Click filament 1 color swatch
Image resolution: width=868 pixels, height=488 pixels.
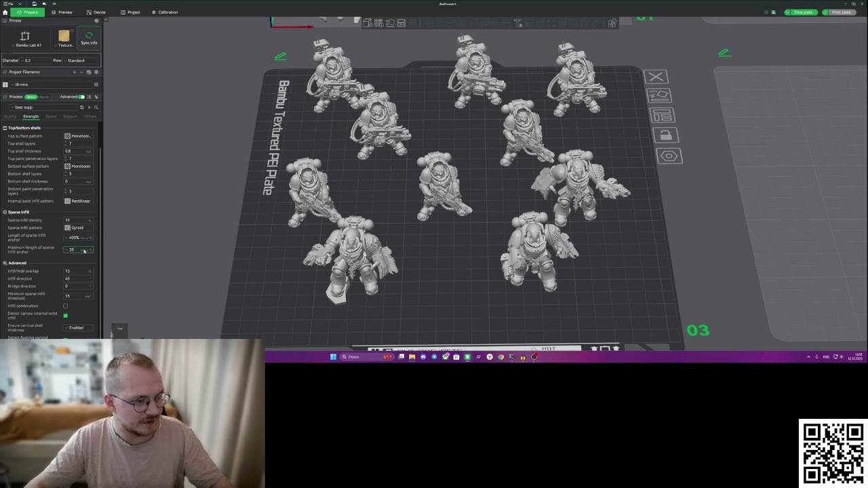[5, 85]
